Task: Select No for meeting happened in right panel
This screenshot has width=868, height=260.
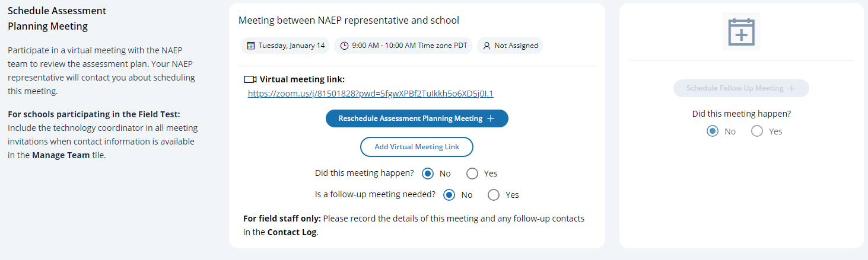Action: pos(712,131)
